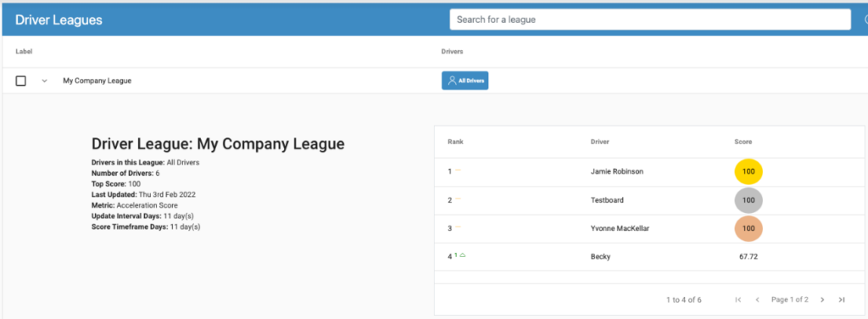Click the Page 1 of 2 indicator

(x=789, y=299)
